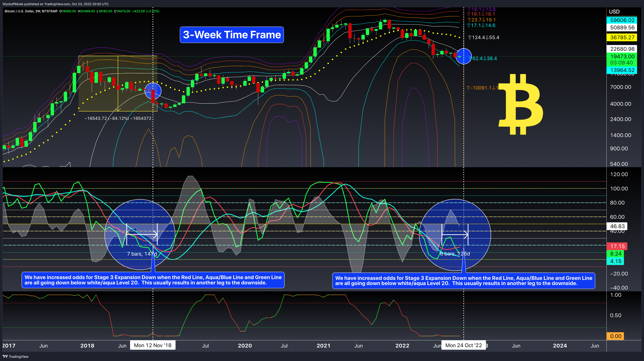Click the aqua 62.4 / 38.4 band label
The image size is (644, 361).
483,59
